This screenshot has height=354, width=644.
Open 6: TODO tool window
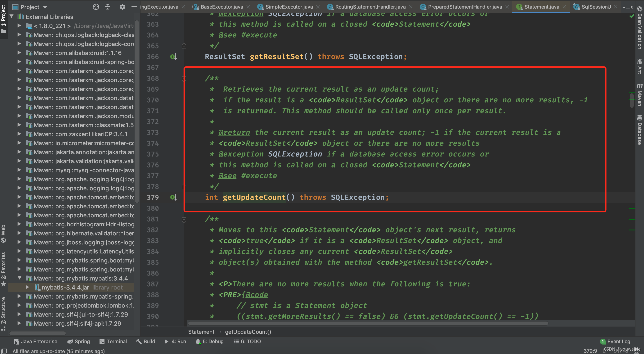(x=247, y=341)
